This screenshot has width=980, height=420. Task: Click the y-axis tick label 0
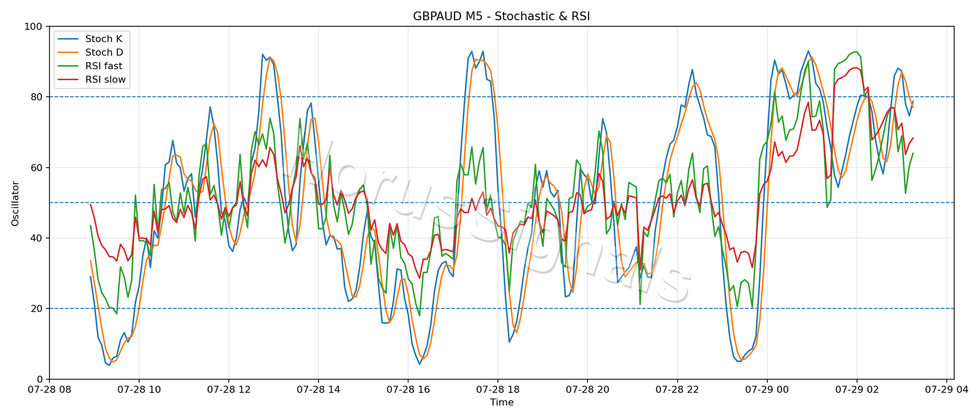click(40, 379)
